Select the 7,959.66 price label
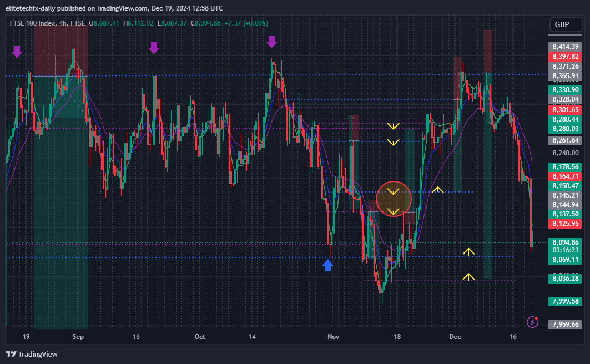 (x=565, y=325)
